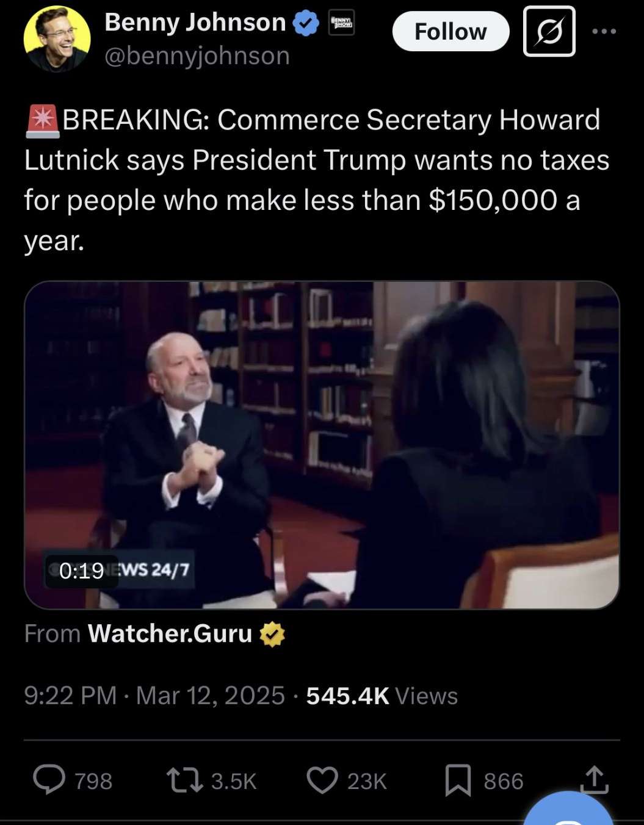This screenshot has width=644, height=825.
Task: Open the Benny Johnson display name
Action: coord(195,23)
